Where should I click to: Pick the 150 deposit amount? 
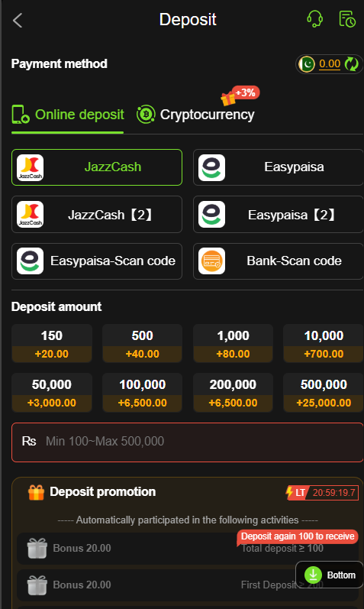point(52,344)
